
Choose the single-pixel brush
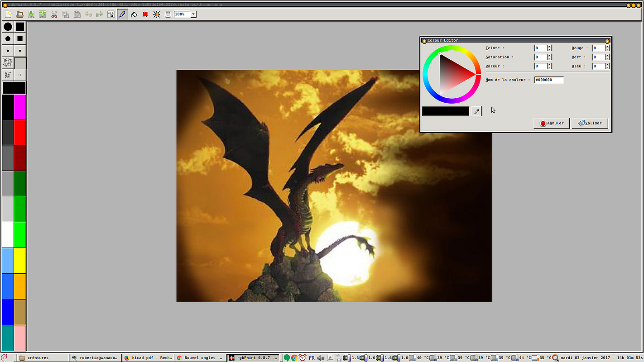(x=20, y=63)
